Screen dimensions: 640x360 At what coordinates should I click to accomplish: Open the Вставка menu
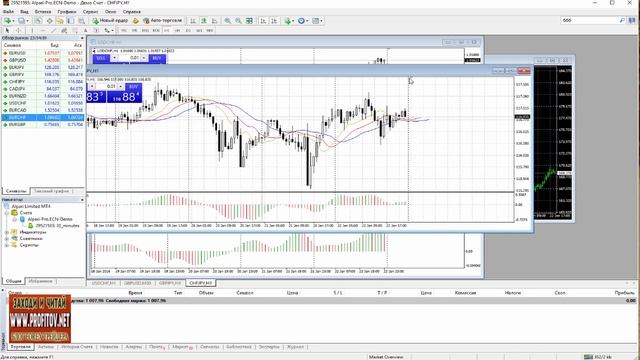tap(43, 12)
